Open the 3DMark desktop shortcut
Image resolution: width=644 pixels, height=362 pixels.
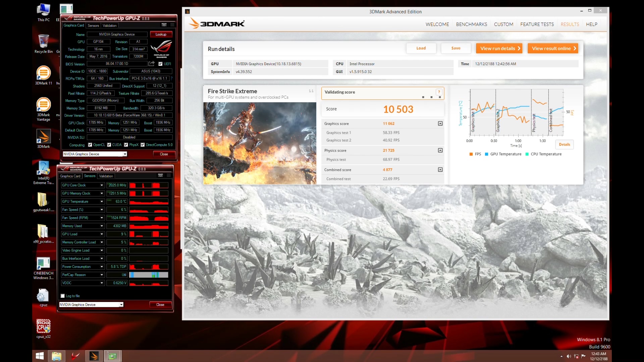pos(44,138)
